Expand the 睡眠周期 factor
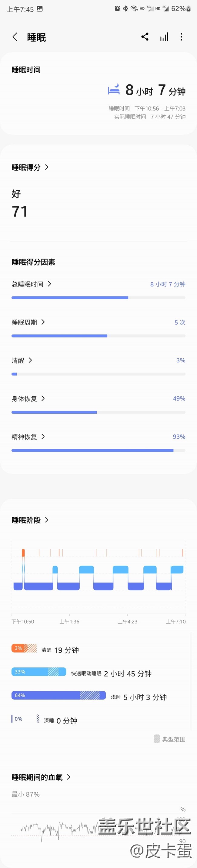 coord(43,322)
